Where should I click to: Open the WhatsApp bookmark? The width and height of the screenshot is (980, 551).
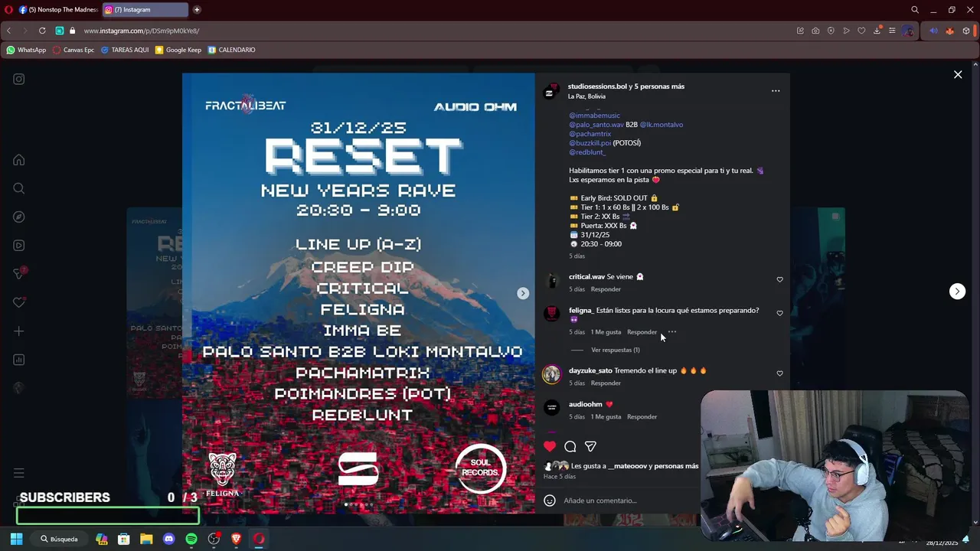[26, 50]
